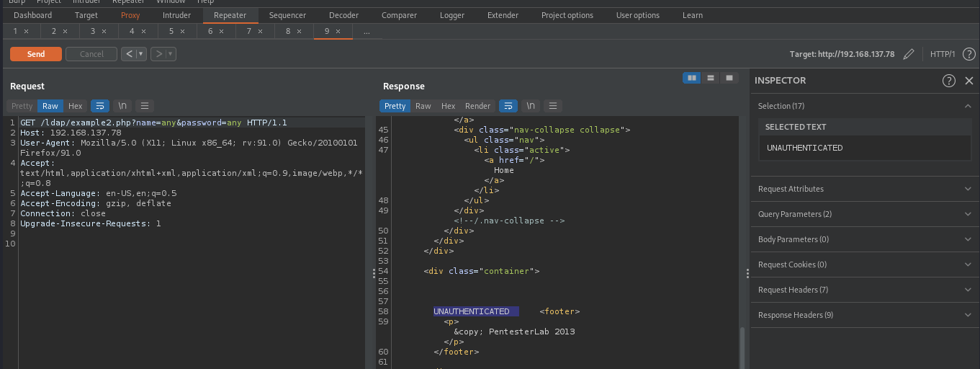Toggle \n non-printable characters in Request pane
Viewport: 980px width, 369px height.
(x=122, y=106)
